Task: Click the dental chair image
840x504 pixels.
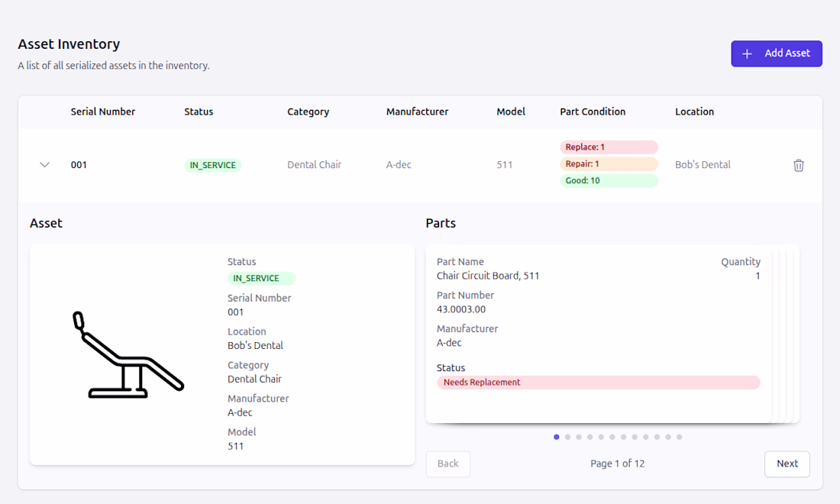Action: [128, 355]
